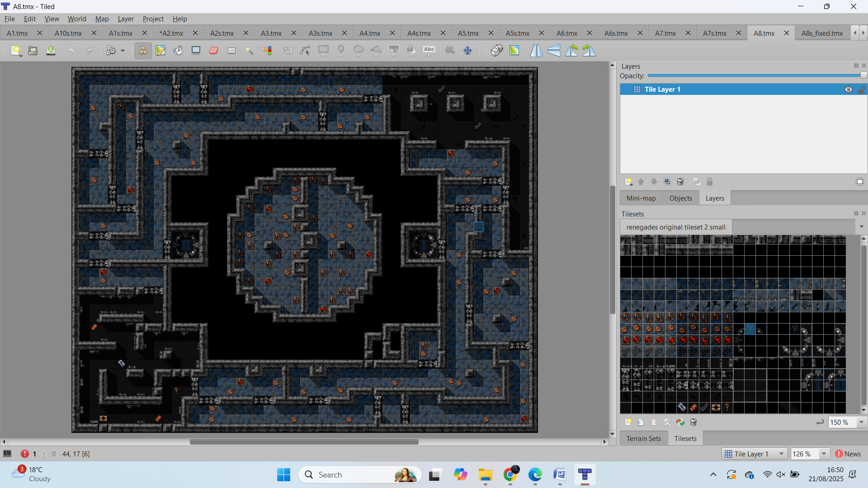Select the Bucket Fill tool
This screenshot has width=868, height=488.
pyautogui.click(x=178, y=51)
